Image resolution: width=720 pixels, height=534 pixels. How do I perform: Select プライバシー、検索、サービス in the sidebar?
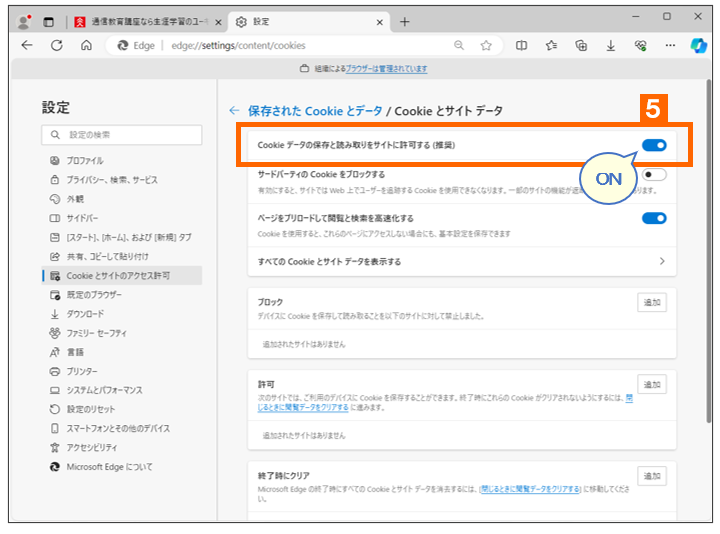(111, 179)
